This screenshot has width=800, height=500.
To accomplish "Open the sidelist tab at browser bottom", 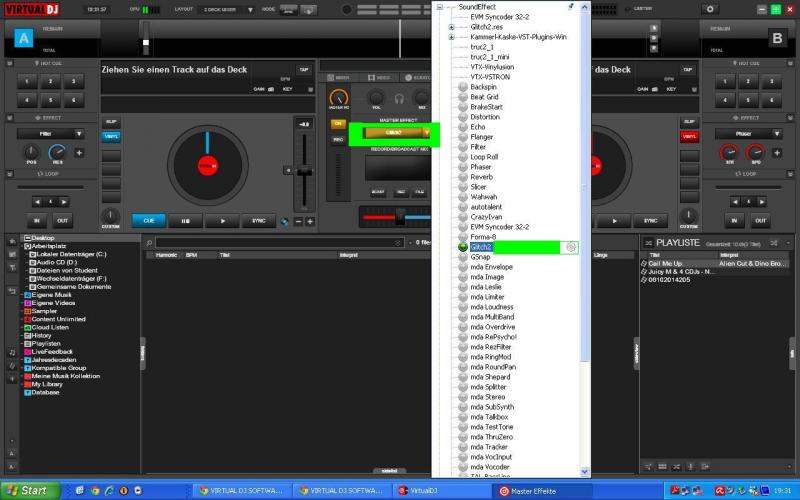I will (390, 471).
